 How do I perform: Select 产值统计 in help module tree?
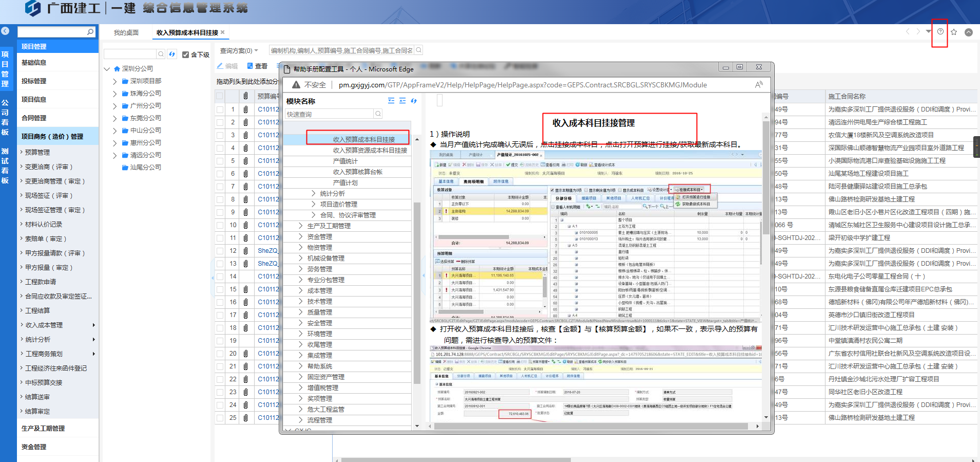(x=345, y=161)
